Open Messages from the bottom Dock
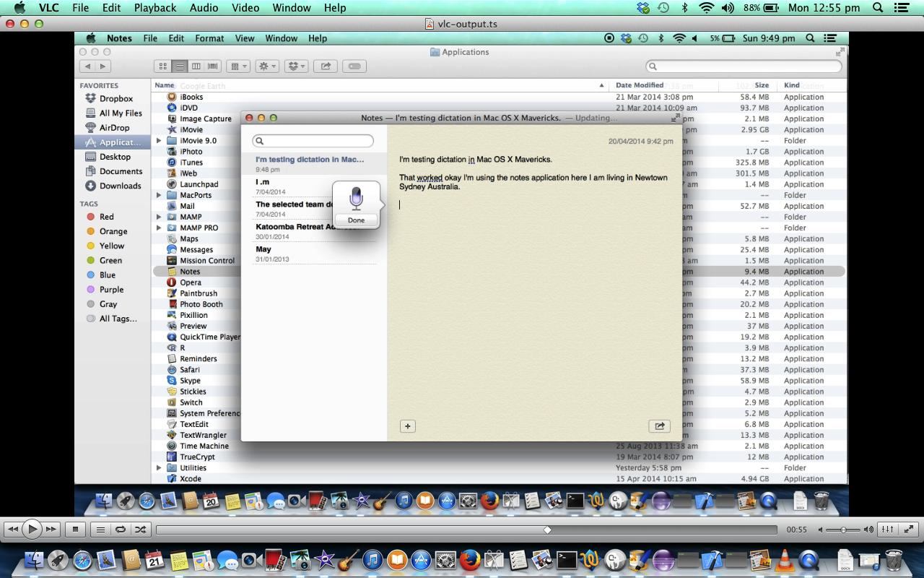Image resolution: width=924 pixels, height=578 pixels. 227,559
